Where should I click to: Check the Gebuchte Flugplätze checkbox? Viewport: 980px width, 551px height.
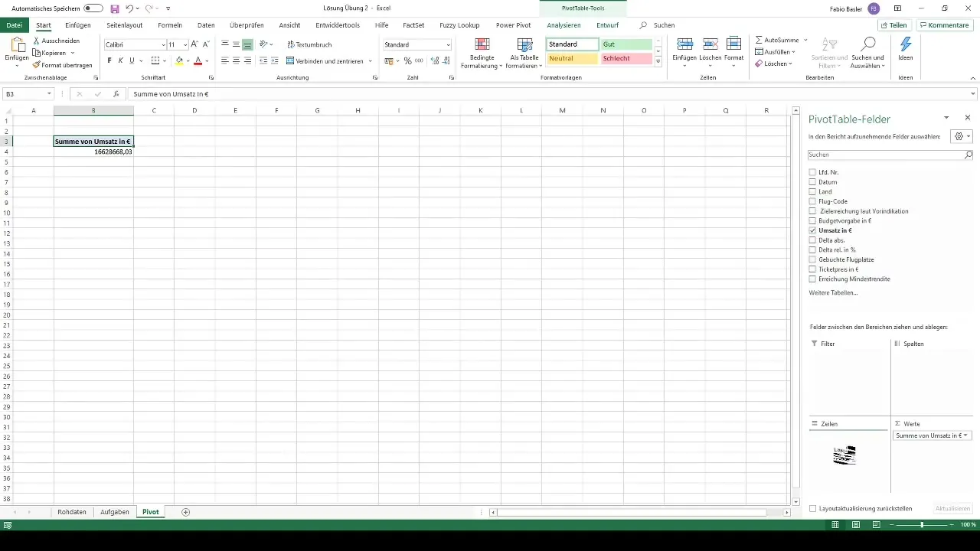pyautogui.click(x=812, y=259)
